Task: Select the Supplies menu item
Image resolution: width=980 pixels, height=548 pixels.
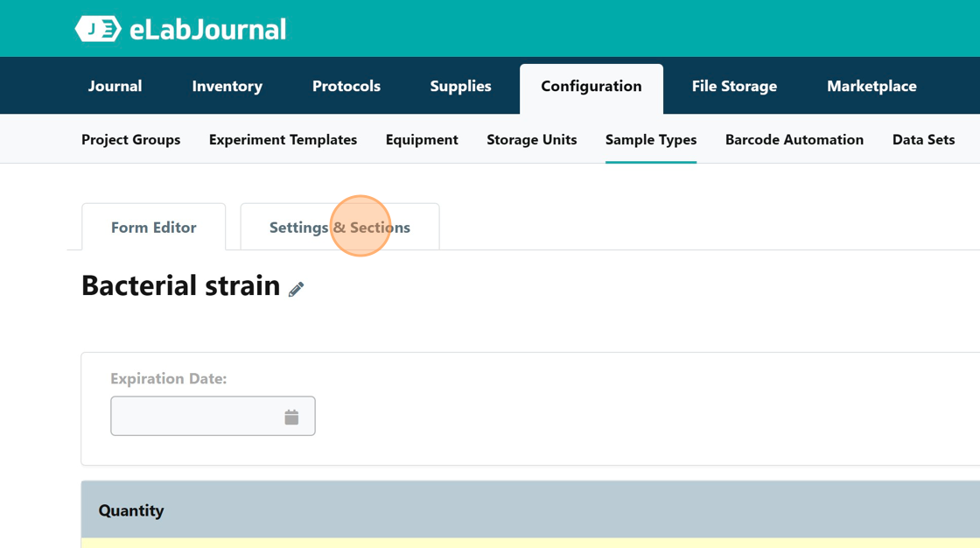Action: tap(460, 87)
